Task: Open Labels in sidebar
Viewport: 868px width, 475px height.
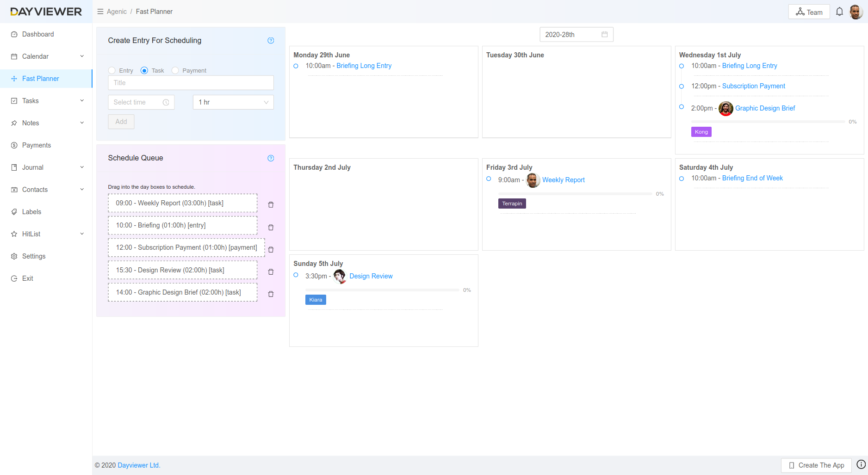Action: tap(46, 212)
